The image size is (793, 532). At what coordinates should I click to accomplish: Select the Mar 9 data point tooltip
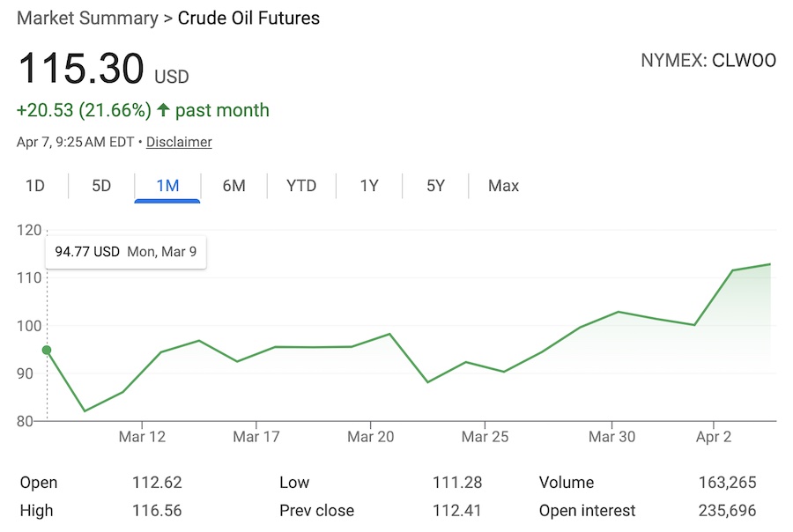(125, 251)
